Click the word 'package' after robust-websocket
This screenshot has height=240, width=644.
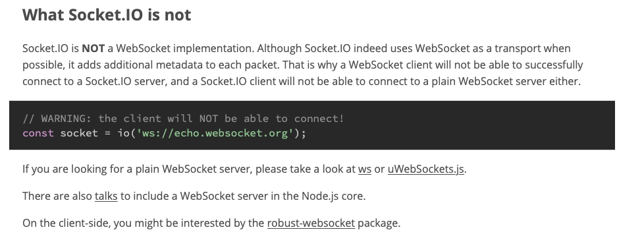pyautogui.click(x=378, y=223)
